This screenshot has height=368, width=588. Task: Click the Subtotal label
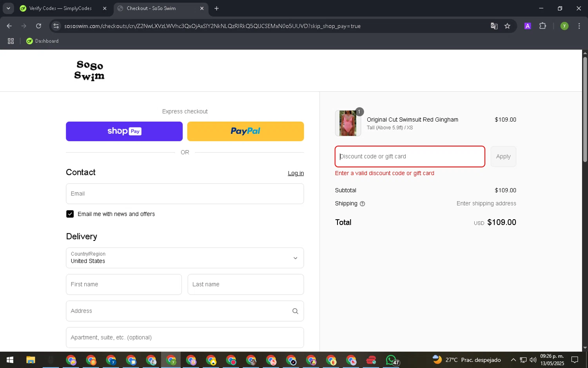(x=345, y=190)
